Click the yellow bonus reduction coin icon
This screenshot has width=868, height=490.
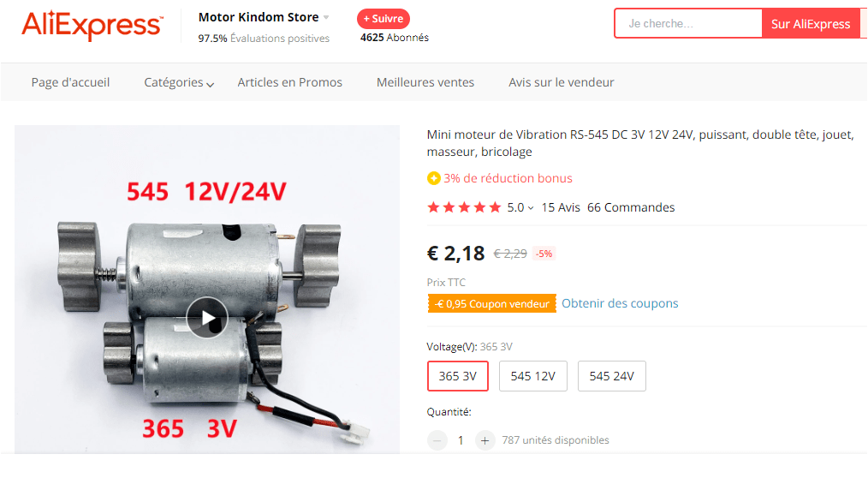pos(433,178)
